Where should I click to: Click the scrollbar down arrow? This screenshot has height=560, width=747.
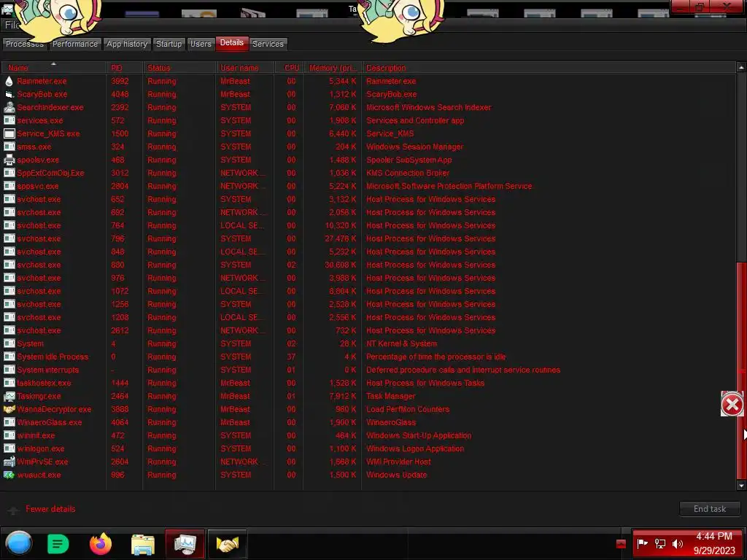click(x=741, y=485)
